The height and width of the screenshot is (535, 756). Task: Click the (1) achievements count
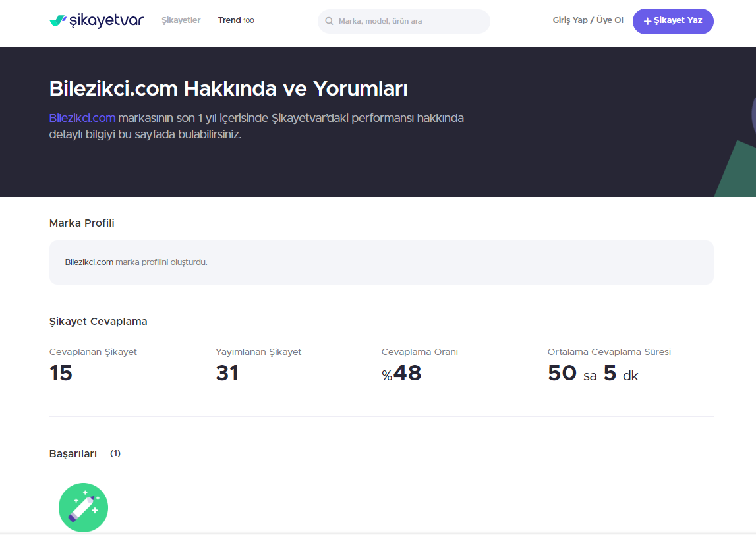coord(115,453)
